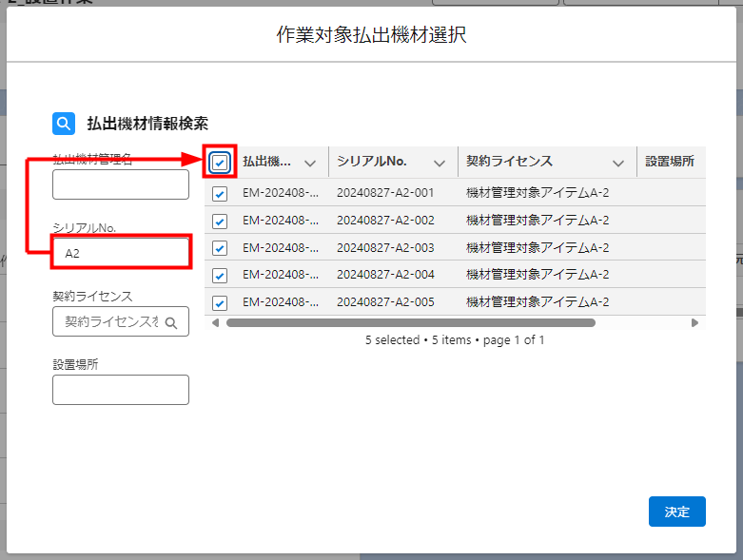Click the 契約ライセンス lookup field
Viewport: 743px width, 560px height.
[111, 322]
